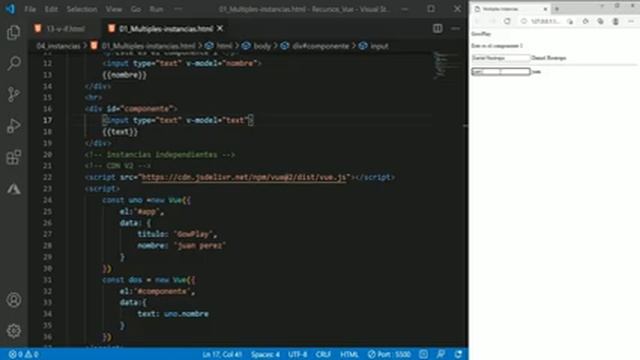Click the input breadcrumb
Viewport: 640px width, 360px height.
coord(379,46)
